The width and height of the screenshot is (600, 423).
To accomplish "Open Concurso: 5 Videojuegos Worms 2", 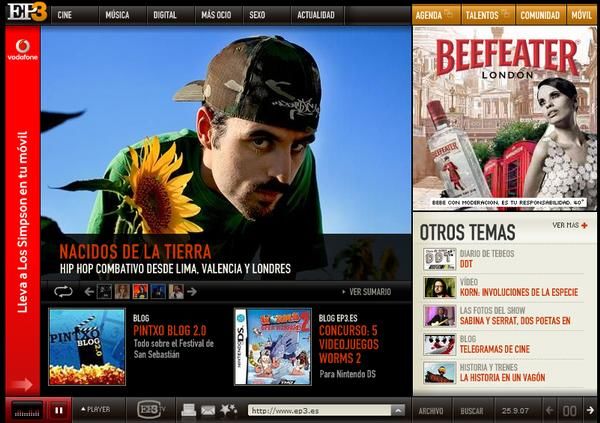I will click(349, 344).
